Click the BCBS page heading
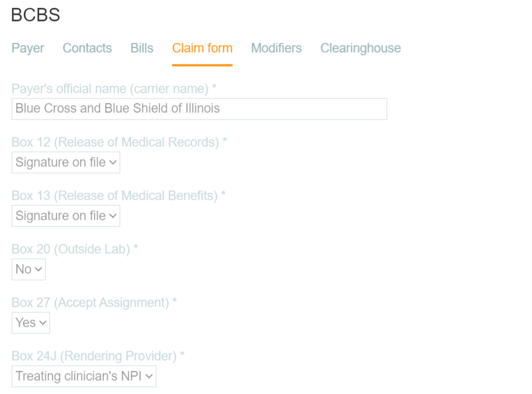532x394 pixels. 35,15
